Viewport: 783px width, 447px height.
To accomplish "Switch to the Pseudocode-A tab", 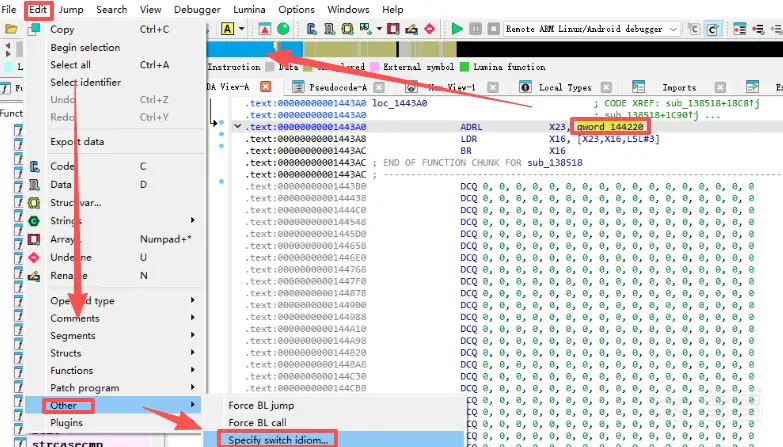I will pos(338,87).
